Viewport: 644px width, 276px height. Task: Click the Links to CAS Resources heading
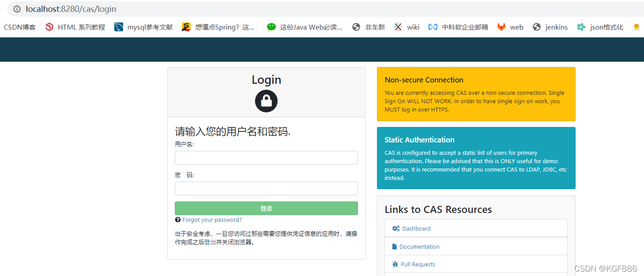tap(438, 209)
